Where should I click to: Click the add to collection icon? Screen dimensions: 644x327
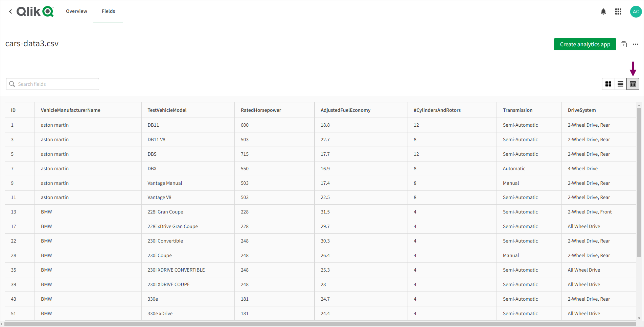click(624, 44)
